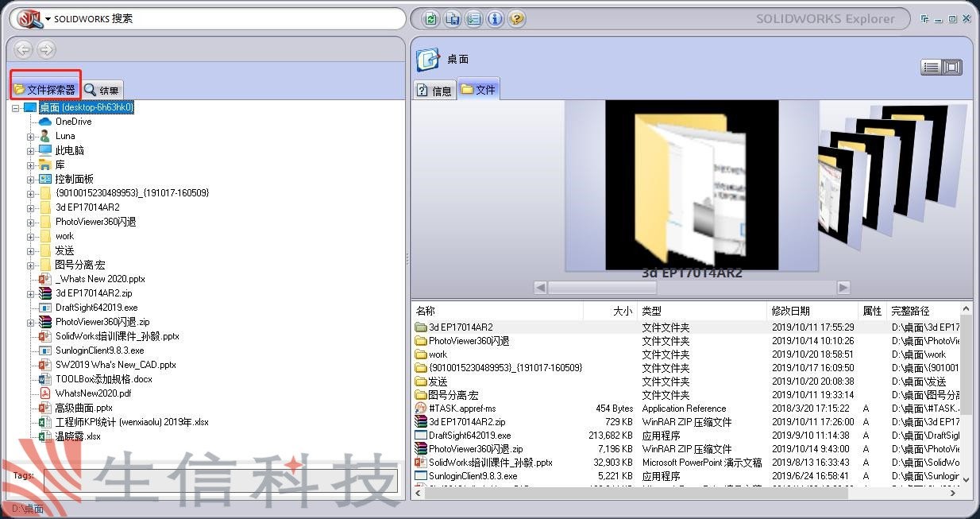Open help via yellow question mark icon
The image size is (980, 519).
pos(516,19)
